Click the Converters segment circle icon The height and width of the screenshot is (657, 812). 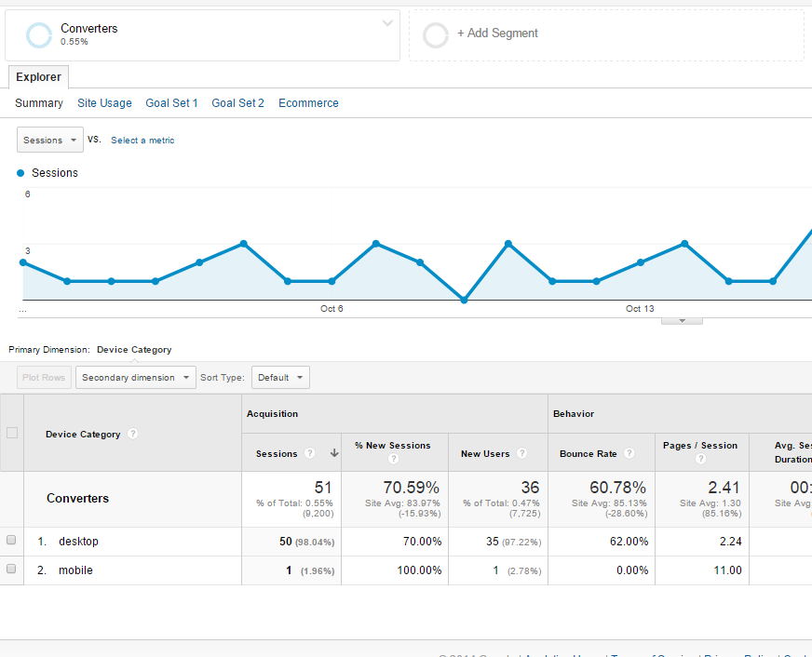pos(39,35)
